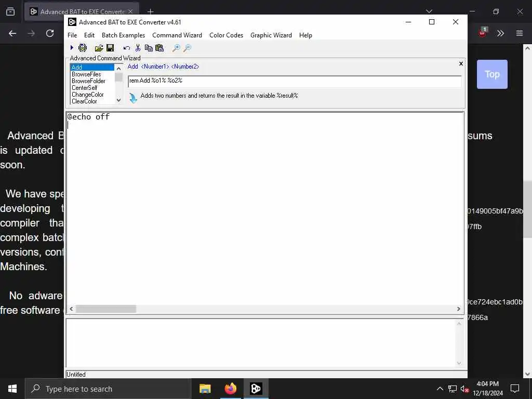Click the Build EXE gear icon
The image size is (532, 399).
[x=83, y=48]
